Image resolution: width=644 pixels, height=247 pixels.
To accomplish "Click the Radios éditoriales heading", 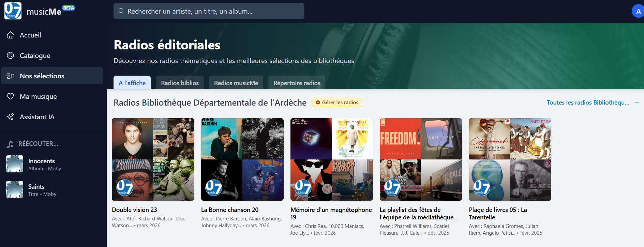I will click(x=167, y=45).
